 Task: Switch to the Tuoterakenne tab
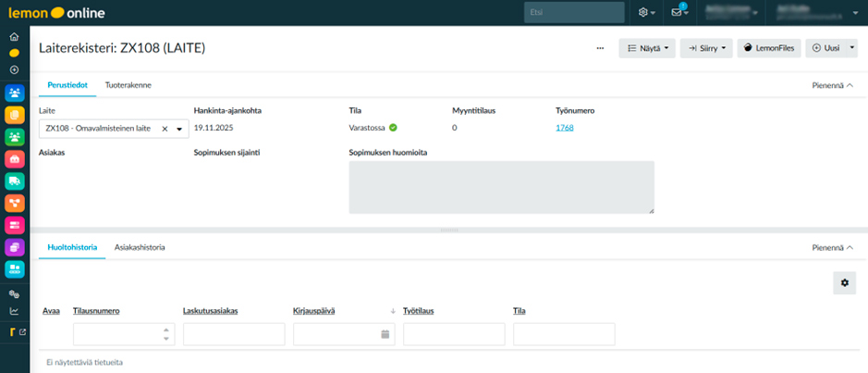click(x=128, y=85)
